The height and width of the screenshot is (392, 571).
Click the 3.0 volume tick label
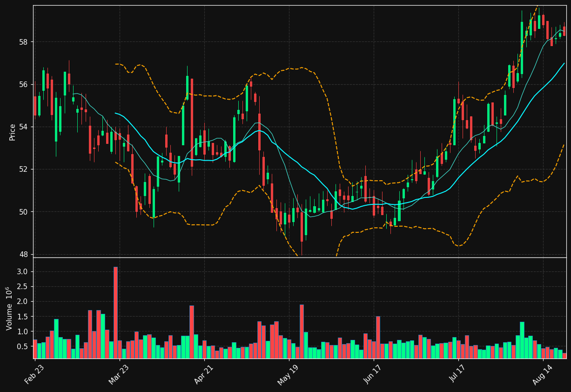click(23, 271)
